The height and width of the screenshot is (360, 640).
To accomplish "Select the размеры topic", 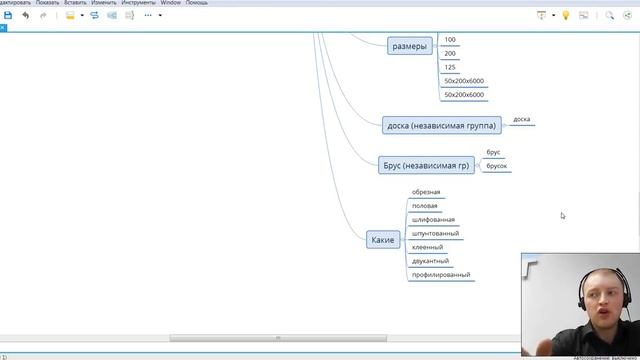I will (410, 46).
